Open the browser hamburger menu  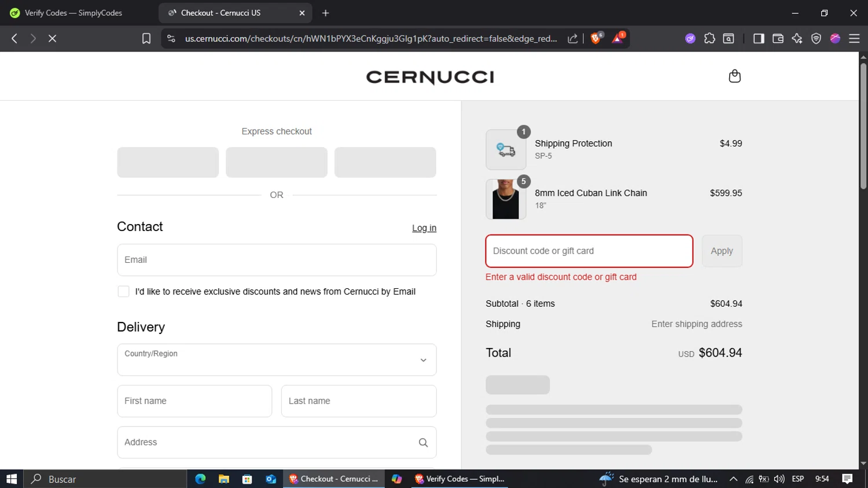coord(854,38)
